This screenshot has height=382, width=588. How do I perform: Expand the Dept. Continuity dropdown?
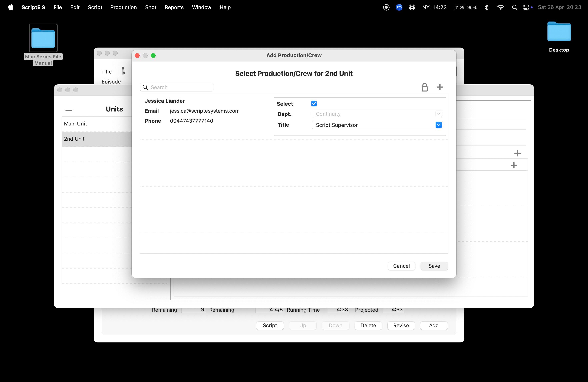point(439,114)
